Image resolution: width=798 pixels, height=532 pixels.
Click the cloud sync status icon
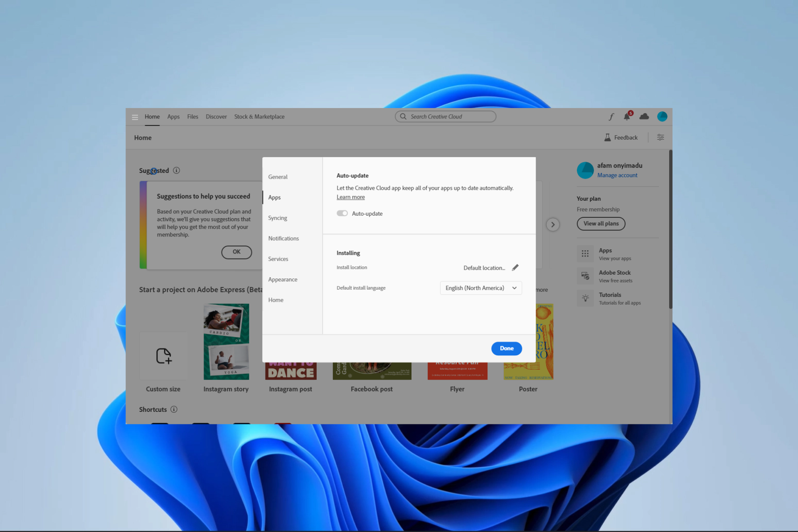644,117
